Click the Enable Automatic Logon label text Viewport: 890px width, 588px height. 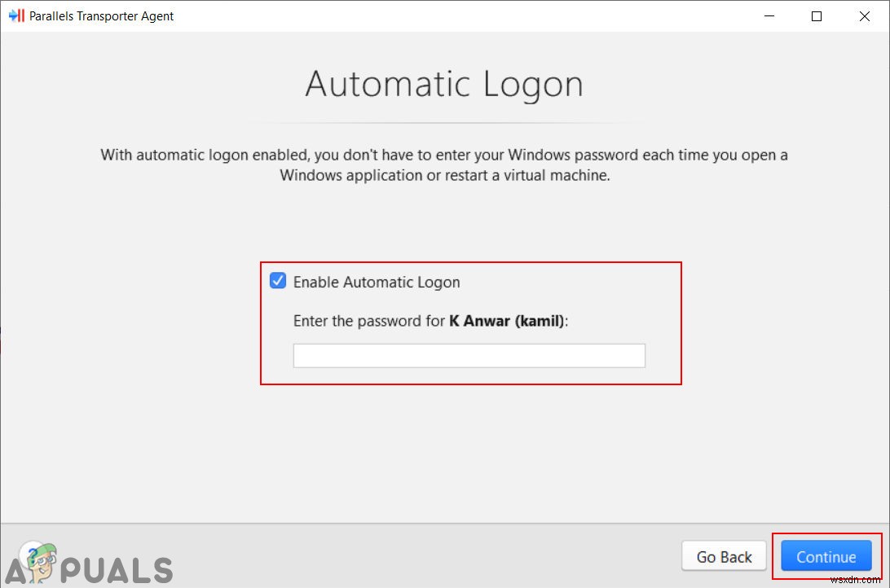(x=377, y=282)
